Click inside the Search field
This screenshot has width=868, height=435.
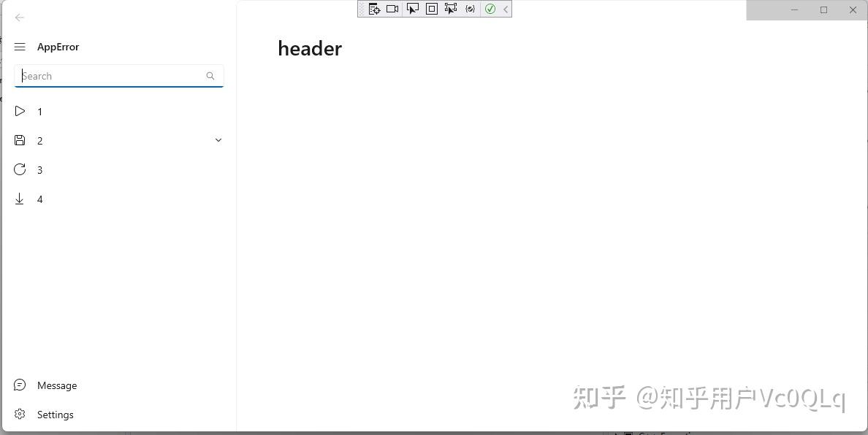pyautogui.click(x=110, y=75)
